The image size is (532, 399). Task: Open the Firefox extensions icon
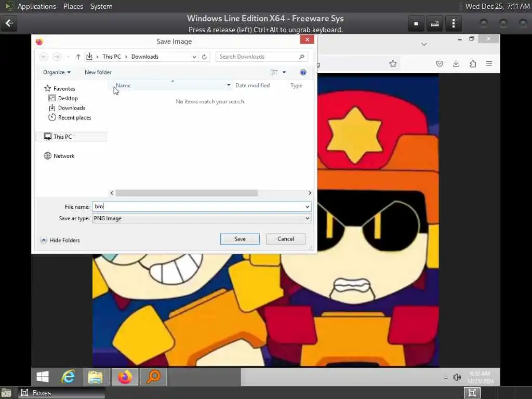click(x=473, y=64)
